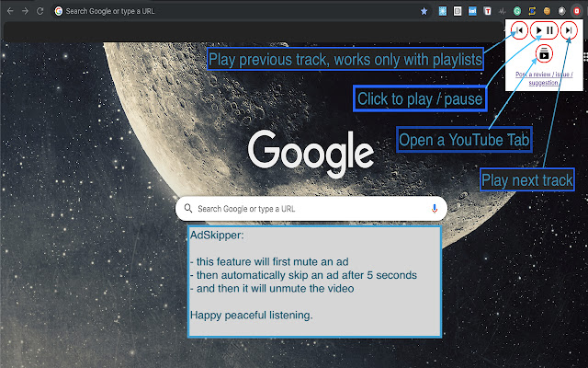Open the yellow-and-blue arrows extension icon
This screenshot has height=368, width=588.
[532, 11]
